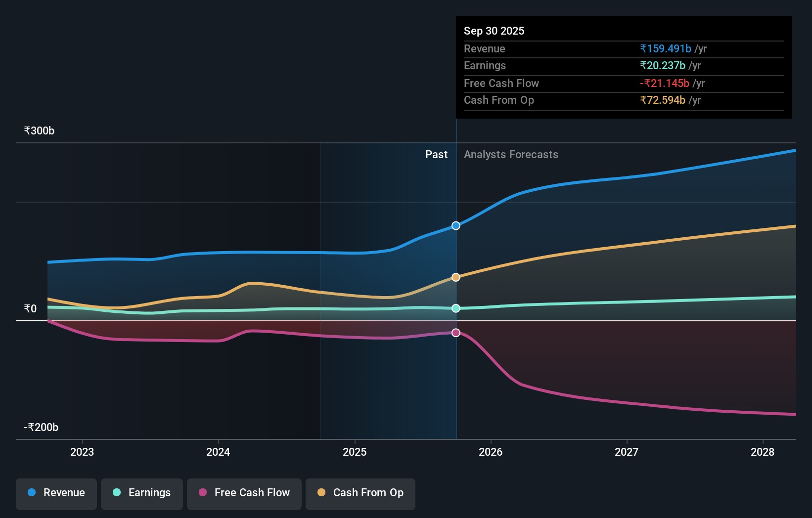Select the Cash From Op legend marker icon
Image resolution: width=812 pixels, height=518 pixels.
pyautogui.click(x=322, y=493)
